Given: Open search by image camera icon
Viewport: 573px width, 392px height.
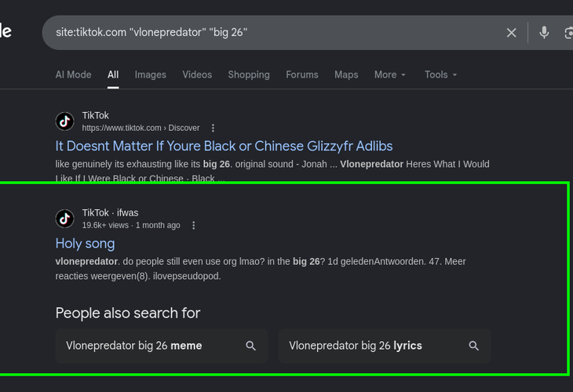Looking at the screenshot, I should point(568,33).
